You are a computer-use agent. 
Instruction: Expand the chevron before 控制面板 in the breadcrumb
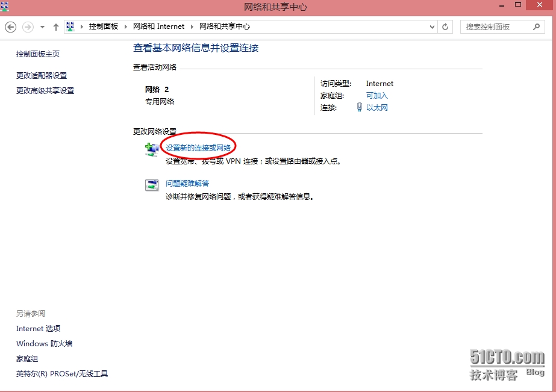(82, 26)
